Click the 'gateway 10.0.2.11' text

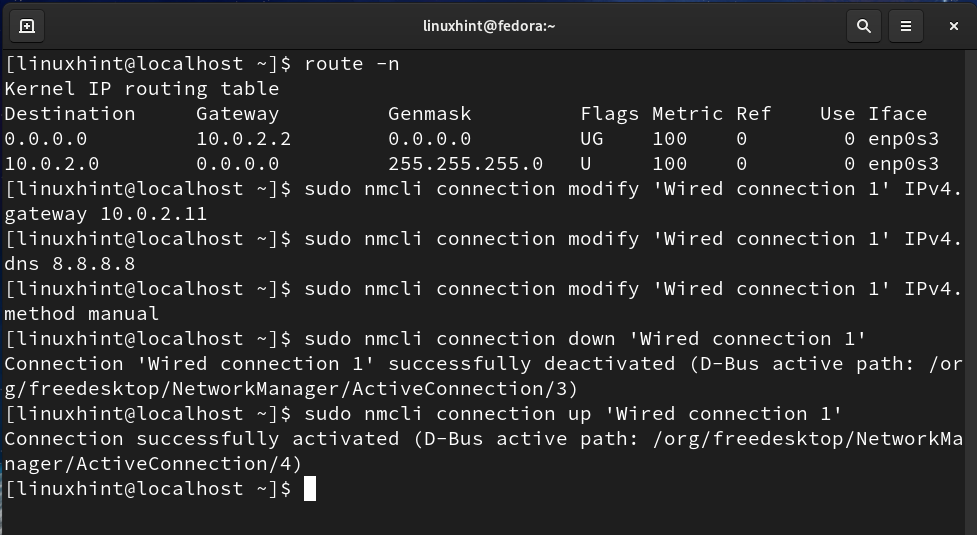[105, 214]
